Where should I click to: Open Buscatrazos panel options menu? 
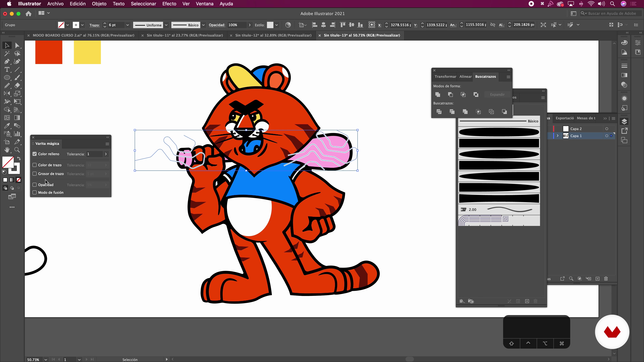click(x=508, y=77)
